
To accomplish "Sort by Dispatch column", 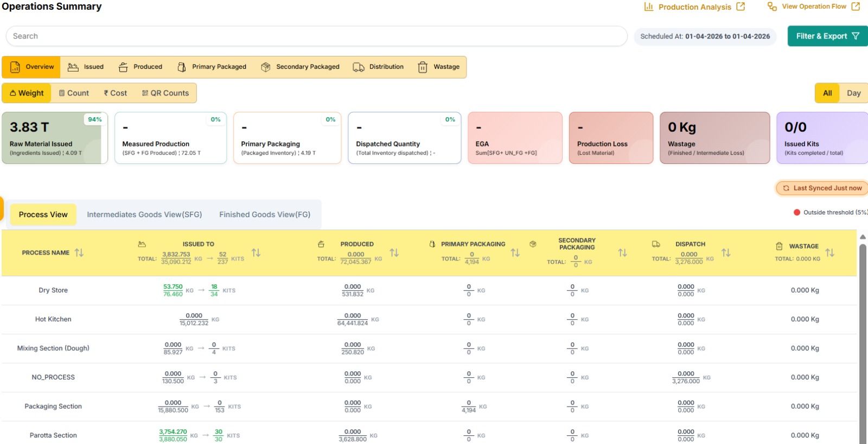I will [x=726, y=252].
